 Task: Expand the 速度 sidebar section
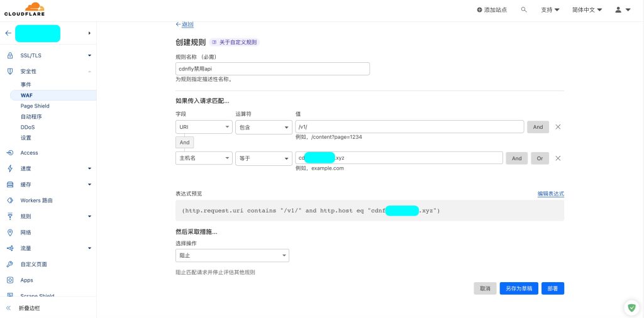(89, 168)
